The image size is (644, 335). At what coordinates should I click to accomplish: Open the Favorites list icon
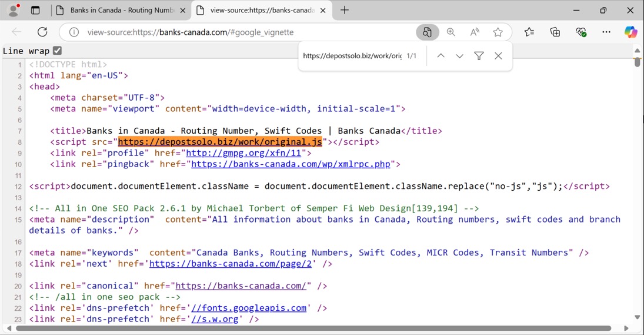pos(529,32)
